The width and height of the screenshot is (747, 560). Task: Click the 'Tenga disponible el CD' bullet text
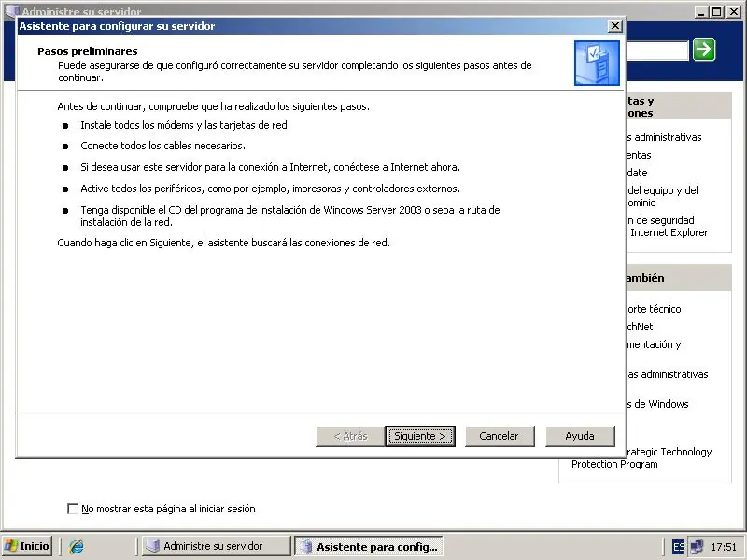click(x=290, y=216)
